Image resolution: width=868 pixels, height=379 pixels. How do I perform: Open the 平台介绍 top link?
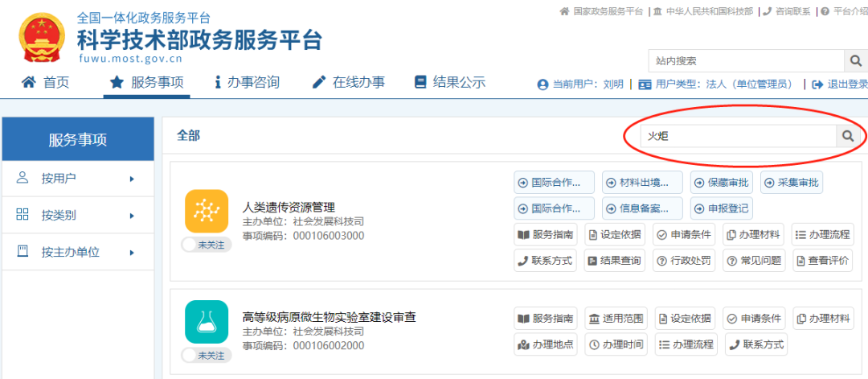(844, 11)
